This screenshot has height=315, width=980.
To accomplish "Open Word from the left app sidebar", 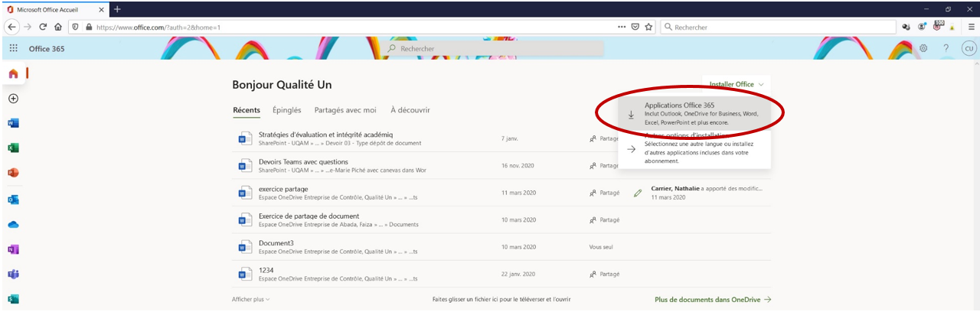I will [x=13, y=123].
